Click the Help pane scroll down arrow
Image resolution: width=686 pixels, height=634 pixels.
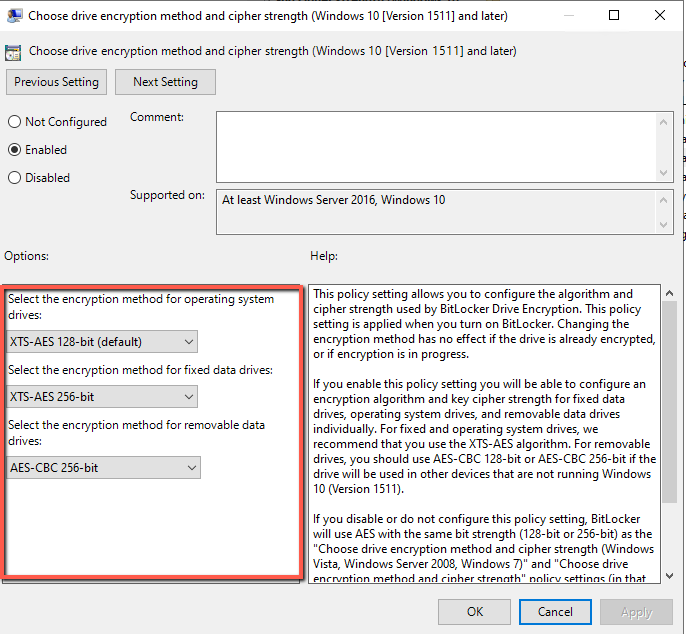[669, 576]
